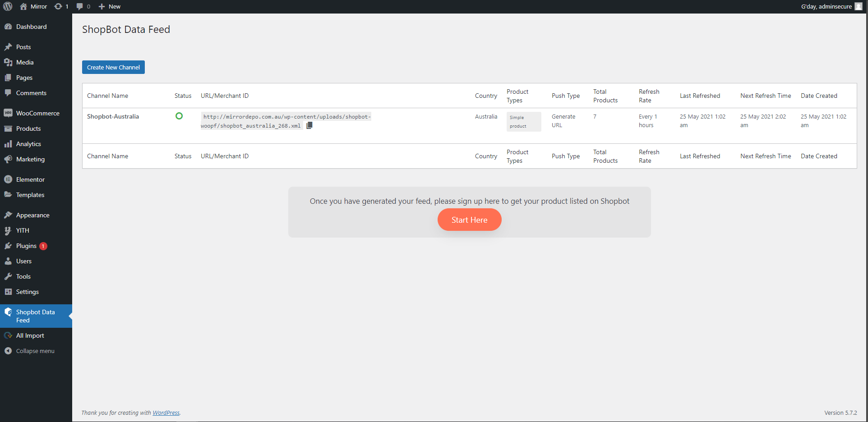Viewport: 868px width, 422px height.
Task: Click the Comments icon in sidebar
Action: pos(8,93)
